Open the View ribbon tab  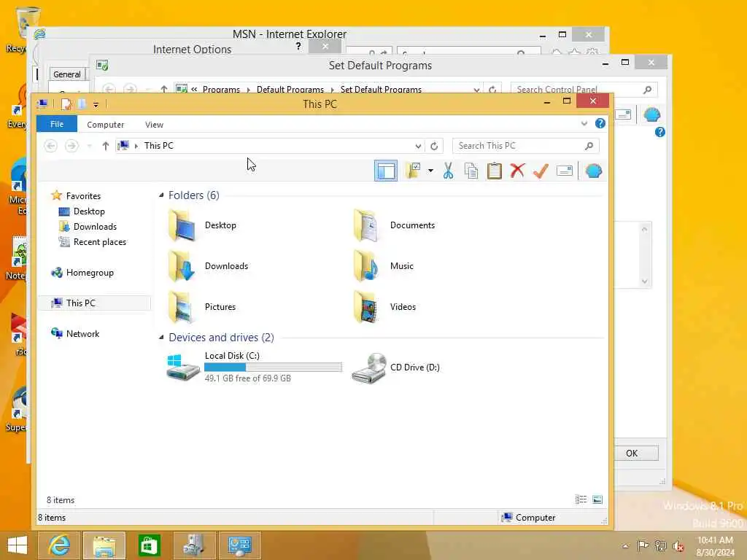click(x=154, y=124)
